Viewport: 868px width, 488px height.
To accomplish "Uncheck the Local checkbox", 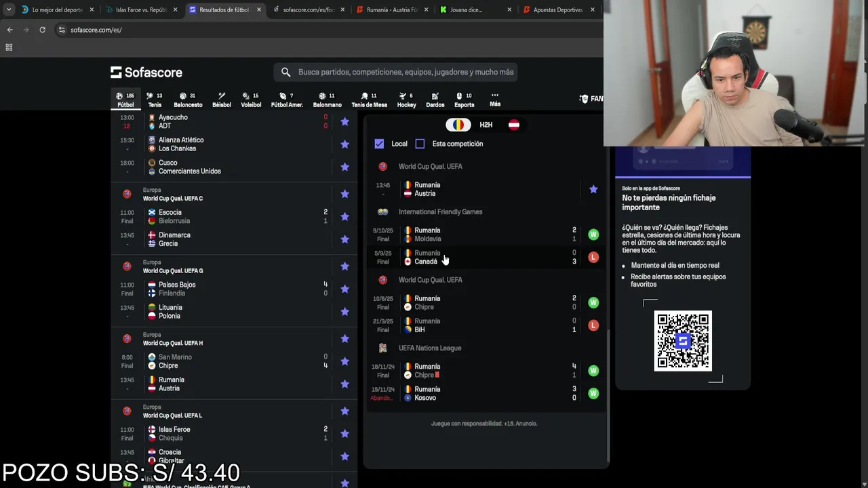I will pos(379,144).
